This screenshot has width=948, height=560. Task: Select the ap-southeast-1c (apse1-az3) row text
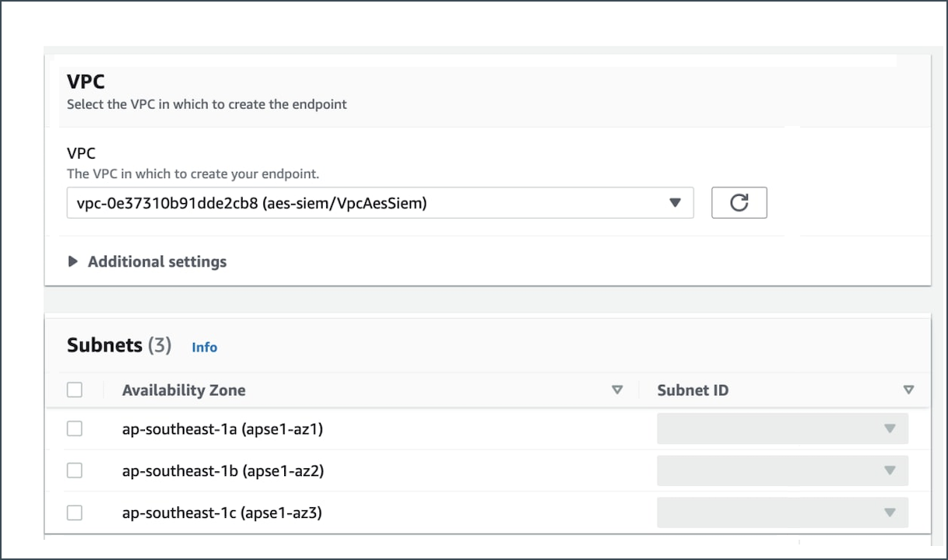point(222,513)
